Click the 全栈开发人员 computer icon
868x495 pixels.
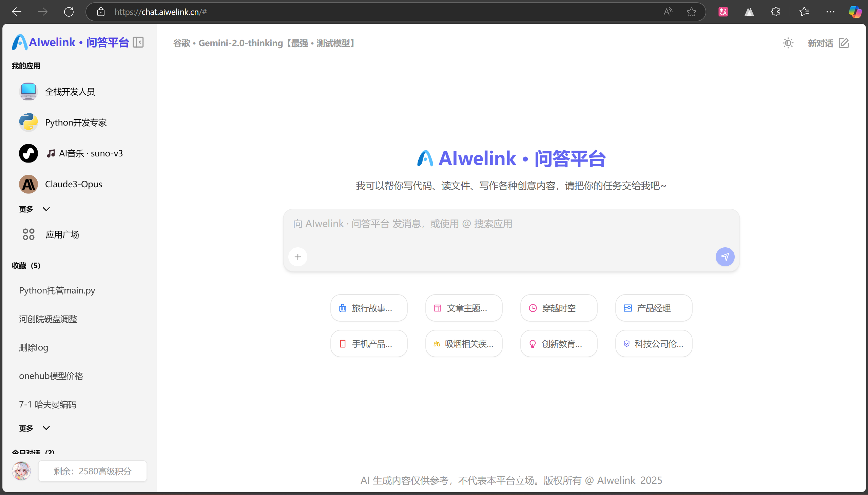(28, 92)
